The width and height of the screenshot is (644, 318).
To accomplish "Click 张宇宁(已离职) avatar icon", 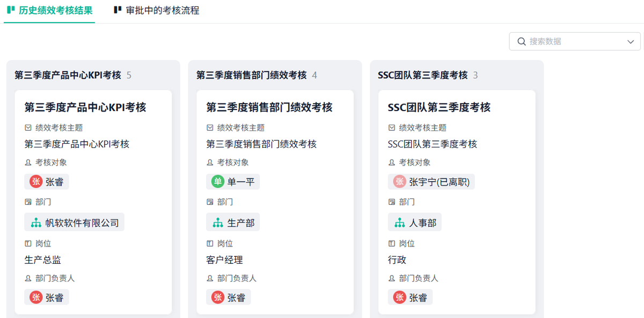I will pyautogui.click(x=400, y=182).
